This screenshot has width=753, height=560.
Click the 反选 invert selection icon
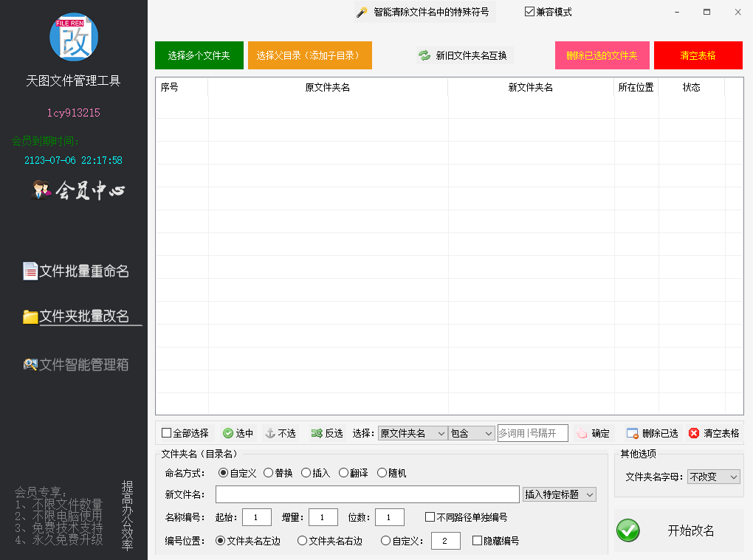317,434
